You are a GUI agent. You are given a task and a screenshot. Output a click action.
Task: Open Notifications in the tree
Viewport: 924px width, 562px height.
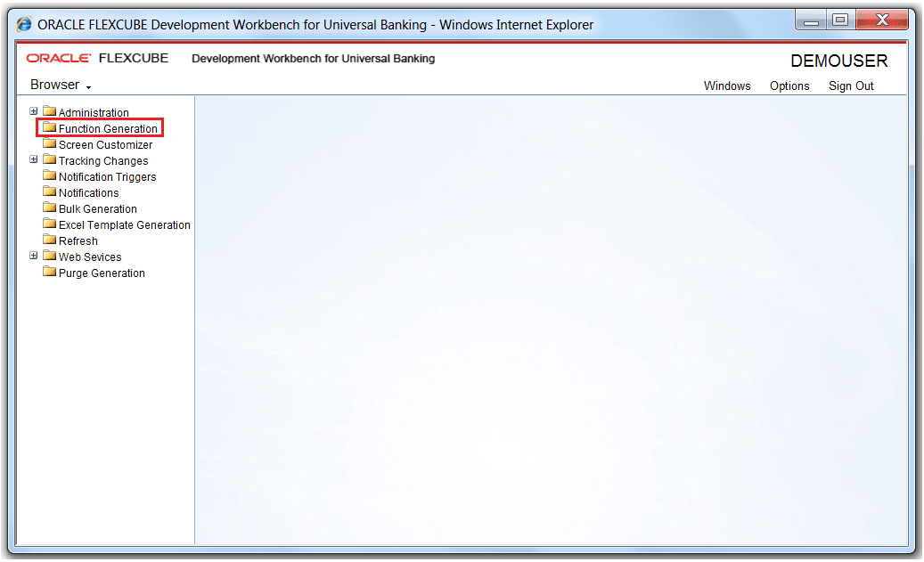(x=88, y=192)
